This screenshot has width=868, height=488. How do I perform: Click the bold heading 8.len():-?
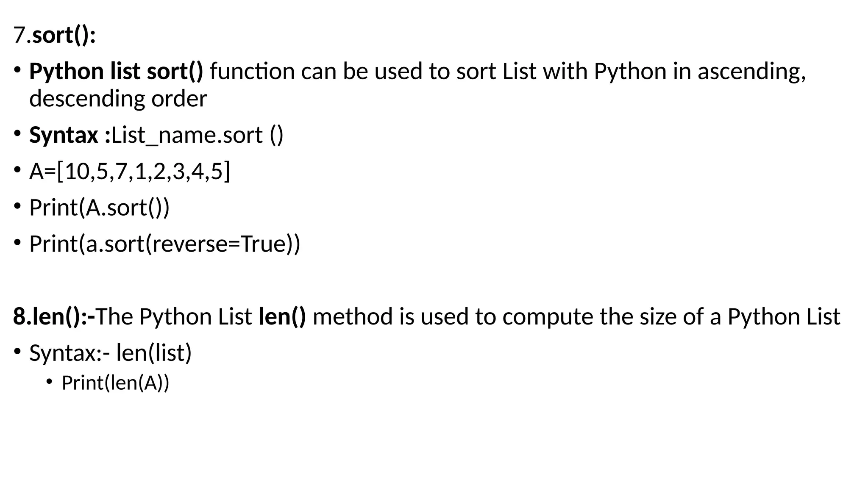tap(54, 316)
